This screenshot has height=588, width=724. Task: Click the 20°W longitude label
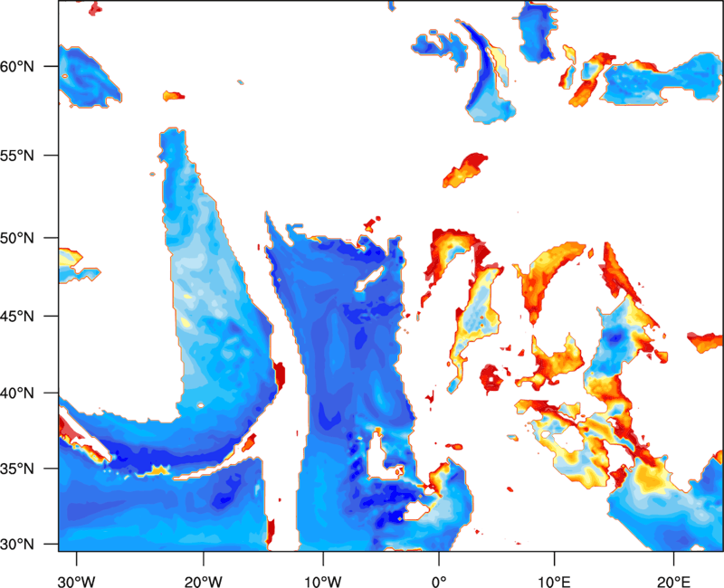tap(204, 582)
